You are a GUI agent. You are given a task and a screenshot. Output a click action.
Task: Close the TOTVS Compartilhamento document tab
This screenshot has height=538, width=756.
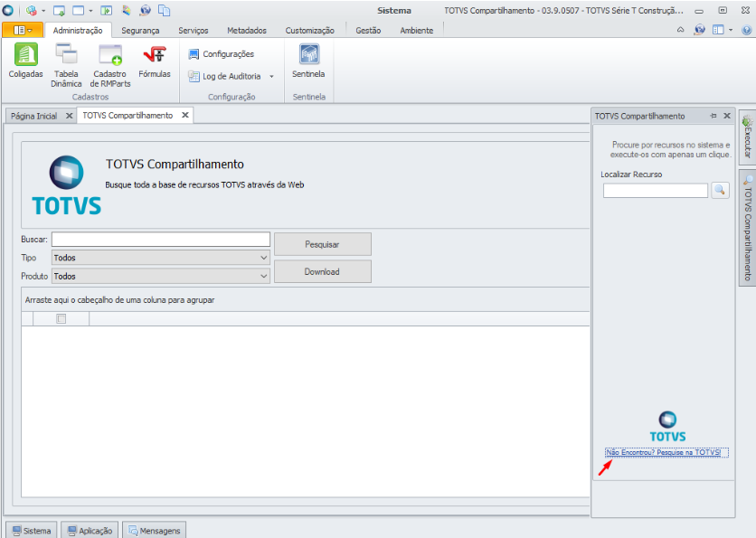(x=185, y=115)
